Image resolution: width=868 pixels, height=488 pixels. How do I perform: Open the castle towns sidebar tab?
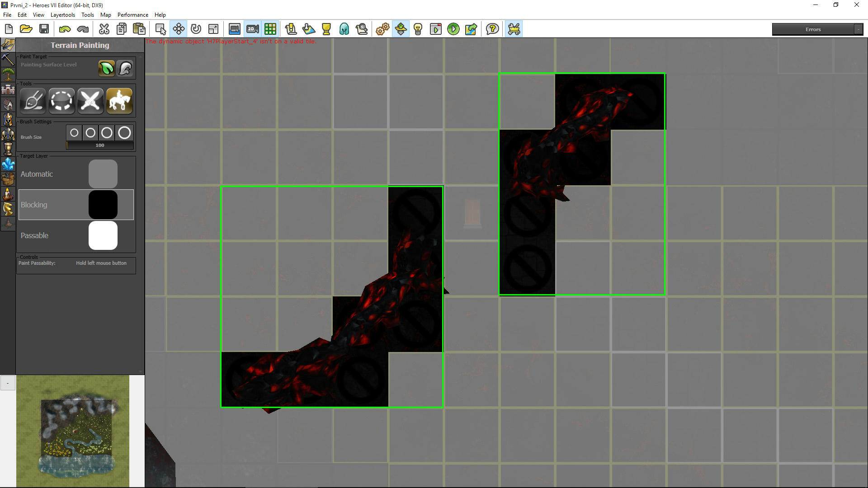tap(8, 89)
